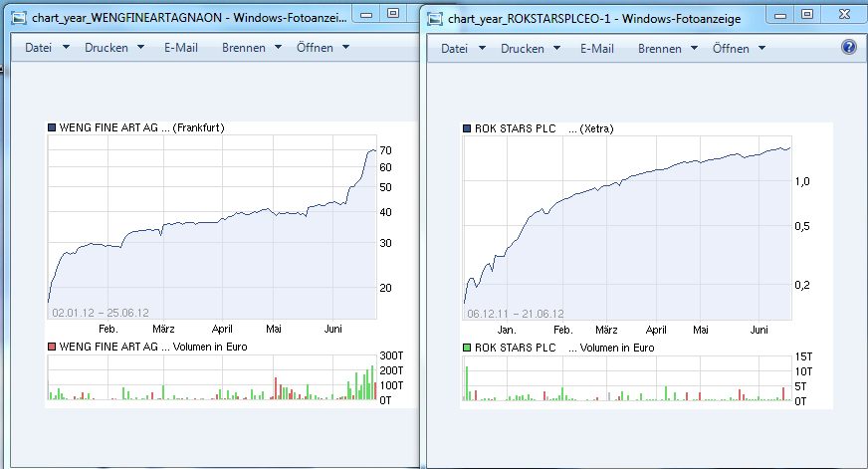Click the help icon in ROKSTARS window
The image size is (868, 469).
[x=848, y=48]
